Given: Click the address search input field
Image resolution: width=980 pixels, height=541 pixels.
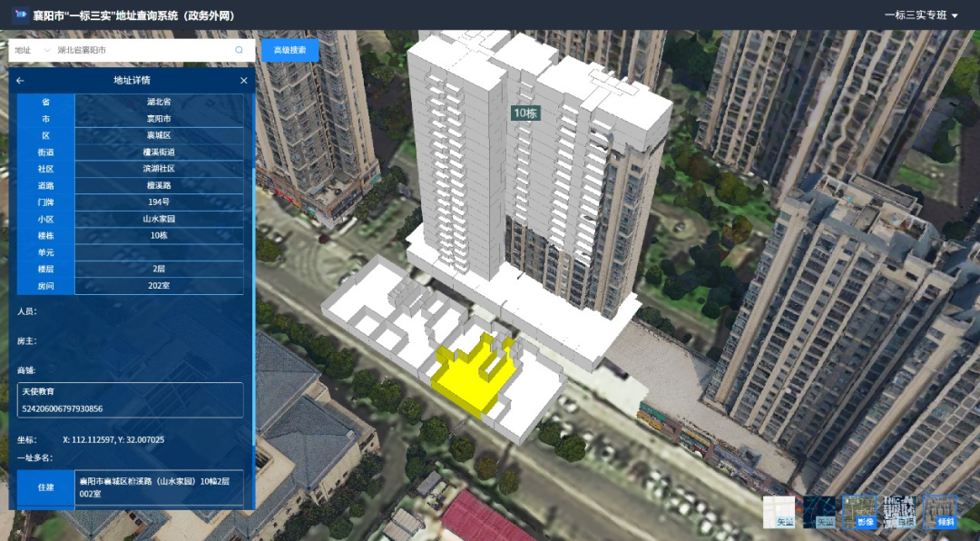Looking at the screenshot, I should coord(141,51).
